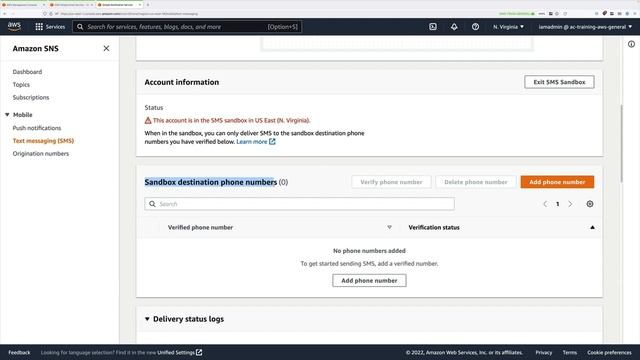Open the Terms footer link
The height and width of the screenshot is (360, 640).
570,352
